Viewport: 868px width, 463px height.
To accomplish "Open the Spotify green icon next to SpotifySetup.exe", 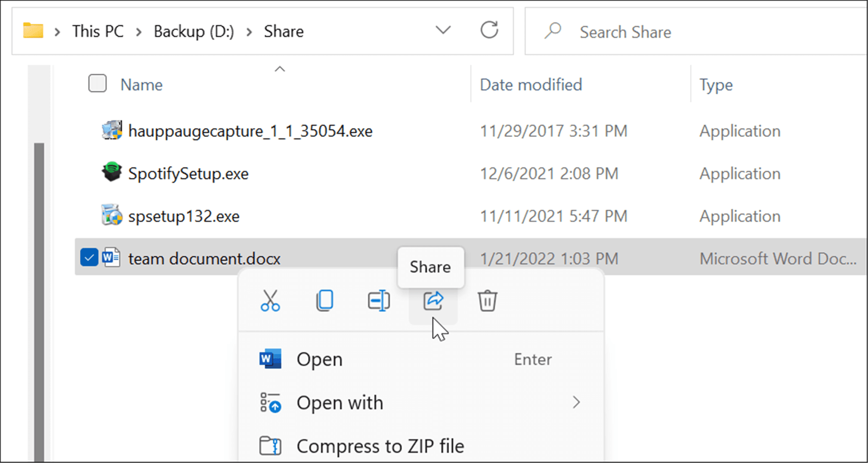I will (x=111, y=173).
